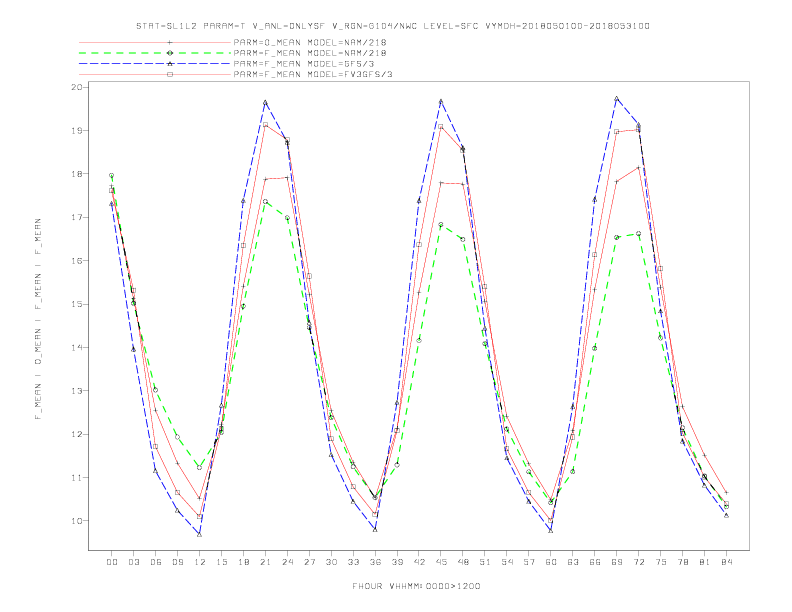Viewport: 792px width, 612px height.
Task: Click x-axis tick label '75'
Action: point(660,562)
